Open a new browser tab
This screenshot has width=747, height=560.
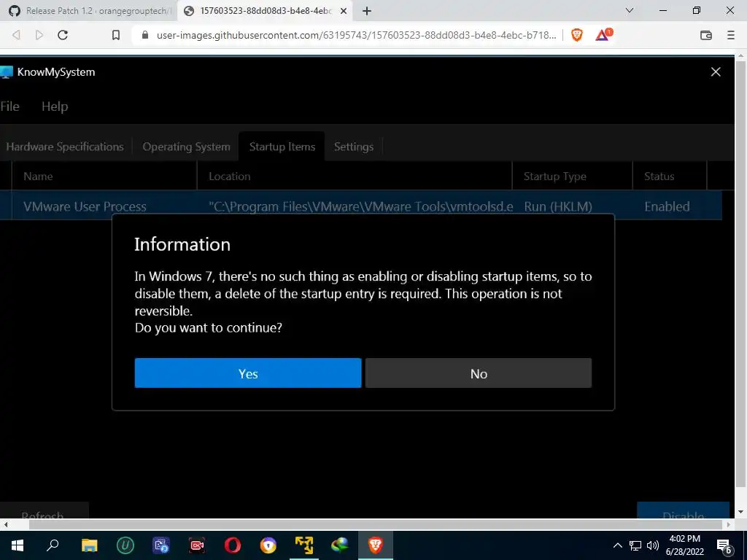(x=366, y=11)
